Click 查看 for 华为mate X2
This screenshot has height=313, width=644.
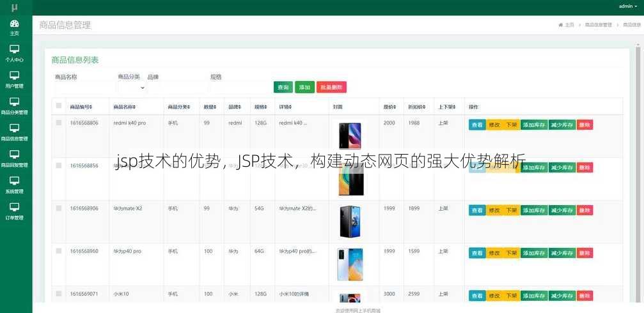[477, 210]
